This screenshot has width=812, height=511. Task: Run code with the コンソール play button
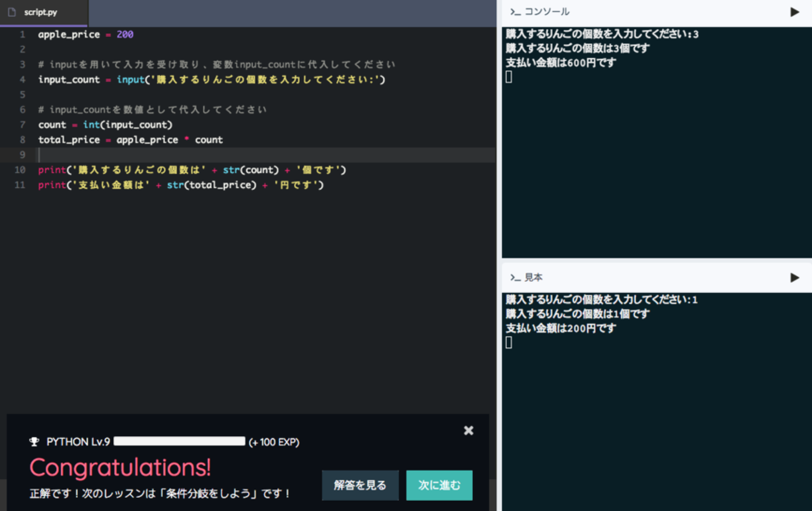tap(794, 12)
